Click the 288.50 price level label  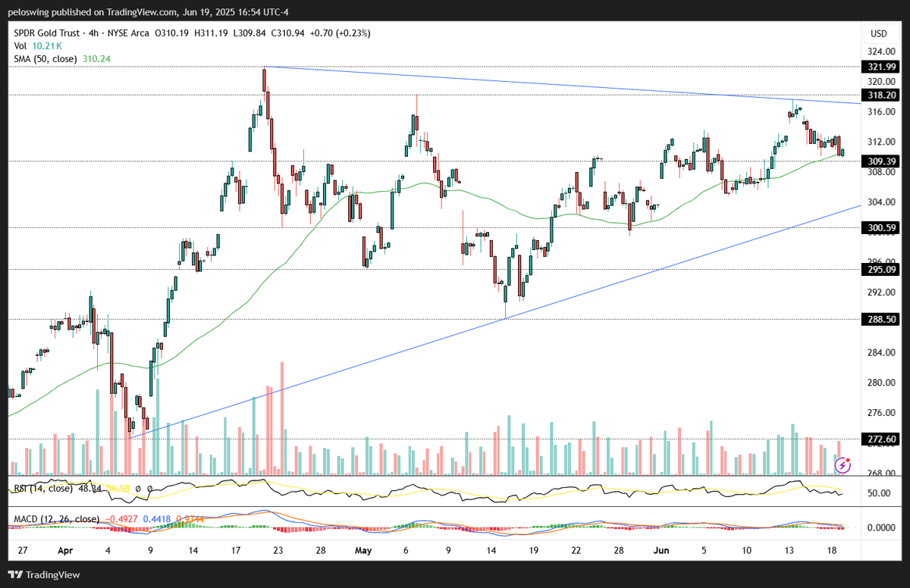[880, 320]
